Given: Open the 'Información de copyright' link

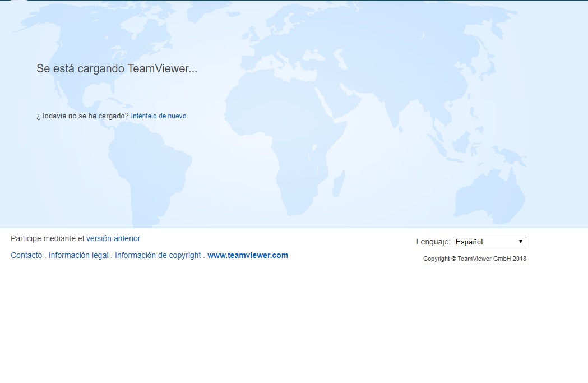Looking at the screenshot, I should click(x=158, y=256).
